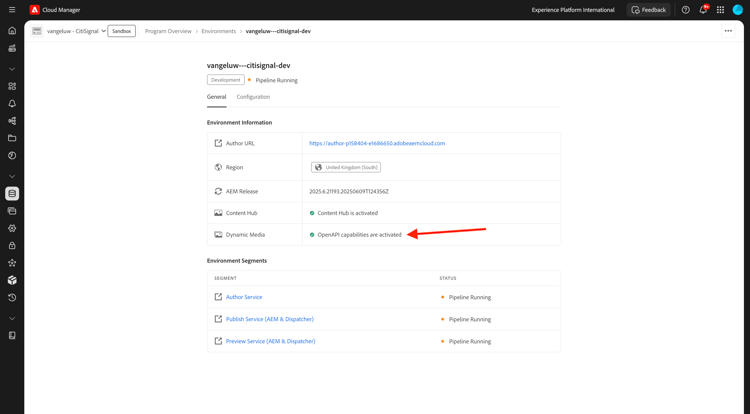Open the help question mark icon
The width and height of the screenshot is (750, 414).
686,10
